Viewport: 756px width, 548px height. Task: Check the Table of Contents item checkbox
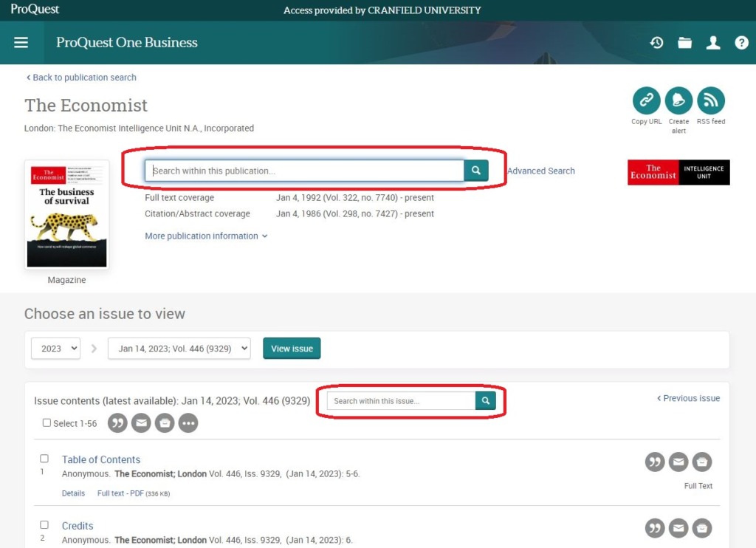click(44, 459)
